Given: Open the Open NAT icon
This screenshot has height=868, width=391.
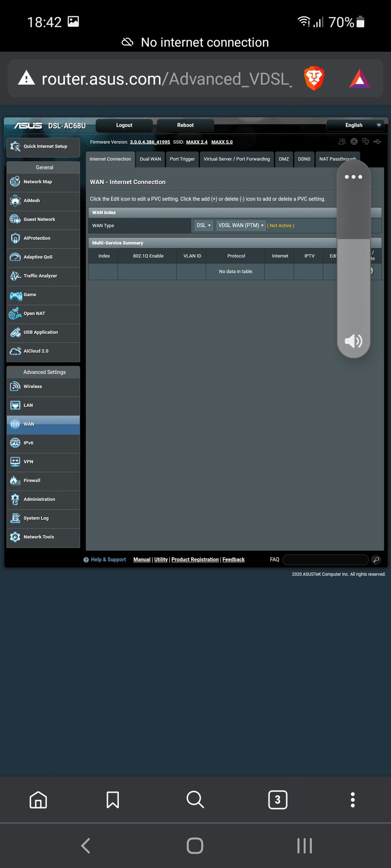Looking at the screenshot, I should click(x=15, y=314).
